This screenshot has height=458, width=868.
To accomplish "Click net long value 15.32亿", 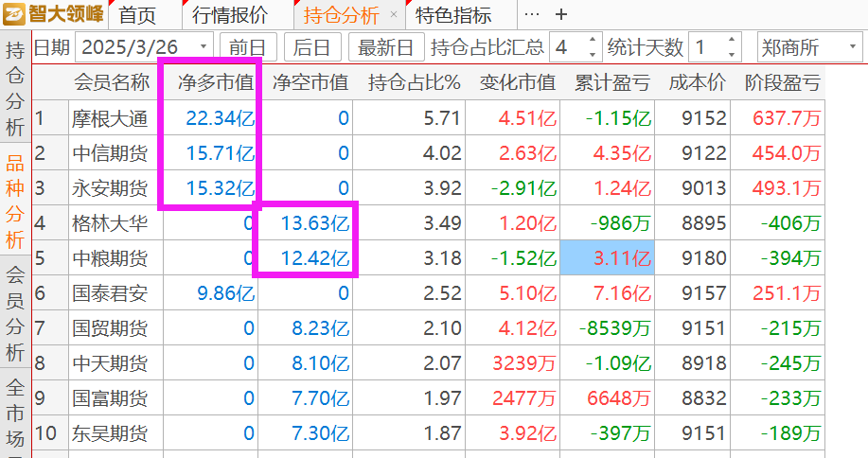I will pyautogui.click(x=221, y=188).
